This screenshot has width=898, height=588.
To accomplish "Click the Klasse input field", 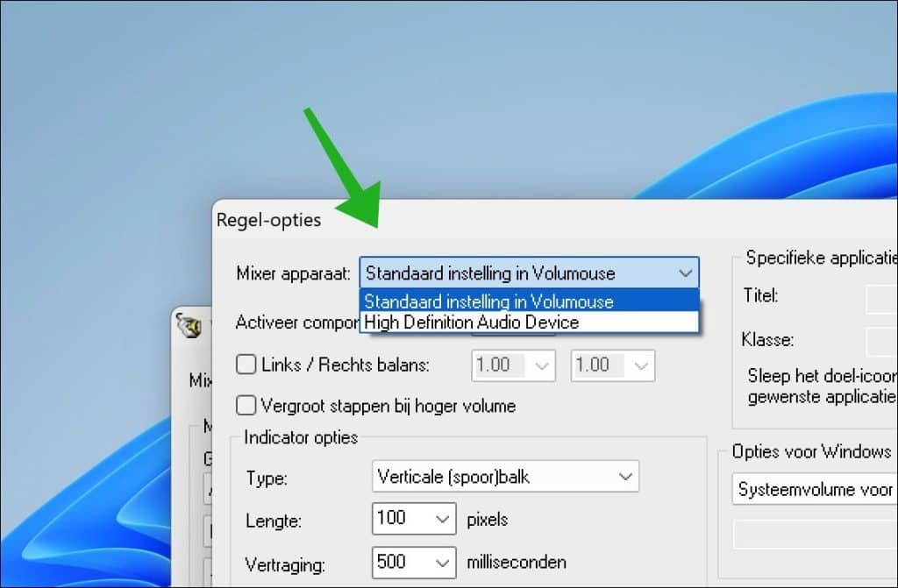I will pos(881,342).
